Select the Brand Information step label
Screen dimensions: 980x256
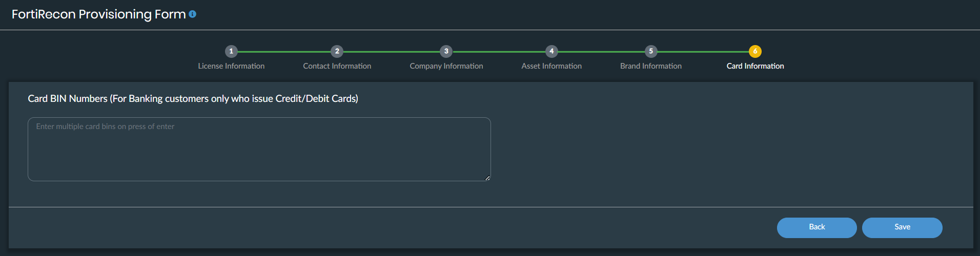651,66
